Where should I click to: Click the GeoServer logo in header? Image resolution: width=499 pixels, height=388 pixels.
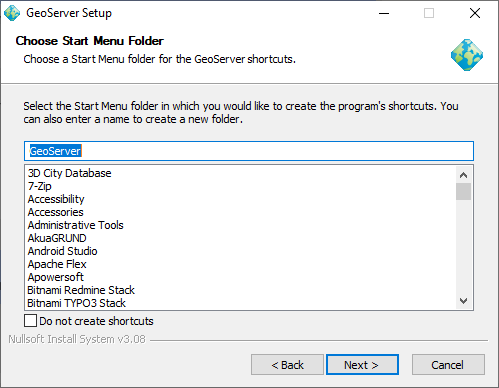coord(467,55)
